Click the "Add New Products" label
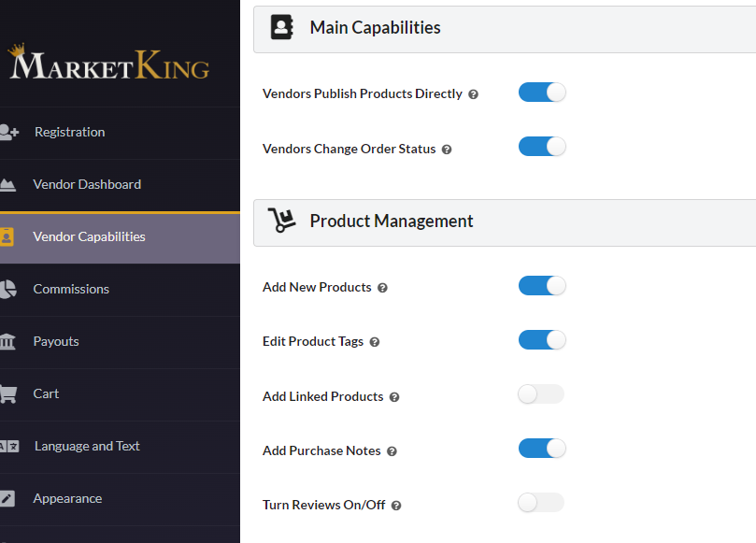 (317, 287)
